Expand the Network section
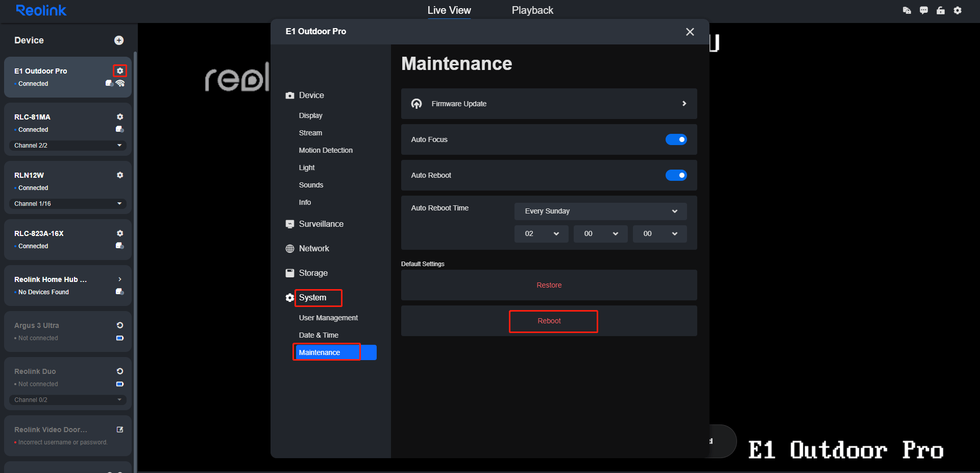This screenshot has height=473, width=980. tap(314, 249)
